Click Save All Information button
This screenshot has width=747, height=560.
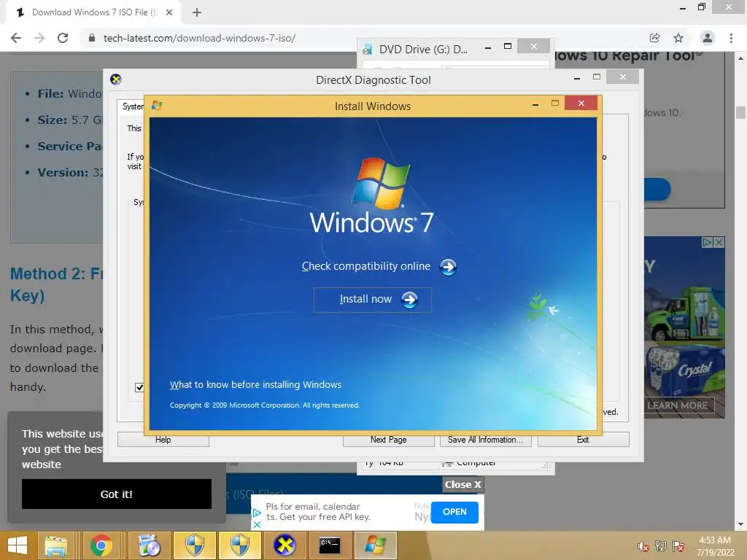tap(485, 440)
